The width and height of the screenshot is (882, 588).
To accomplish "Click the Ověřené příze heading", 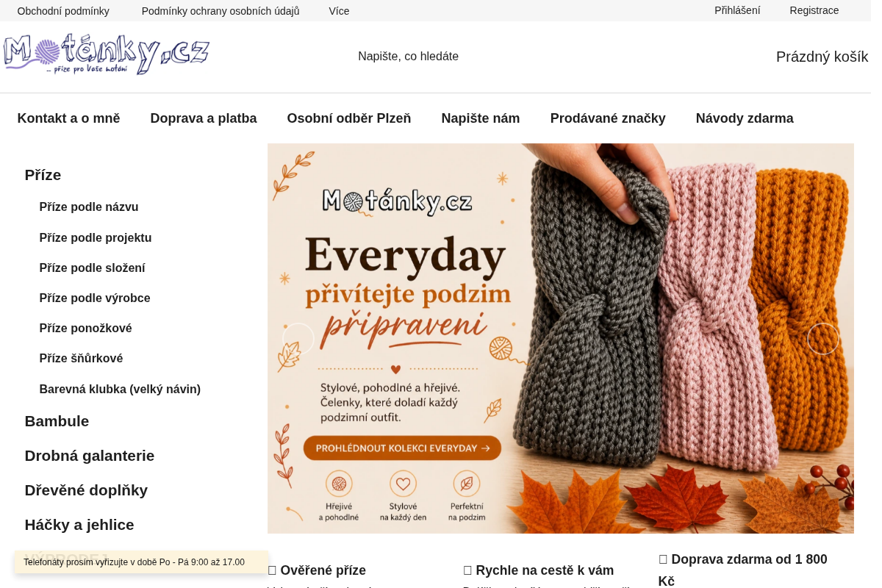I will point(317,570).
